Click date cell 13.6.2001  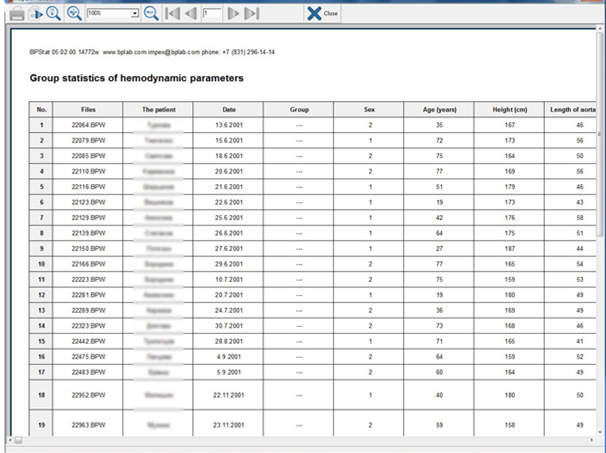coord(229,125)
